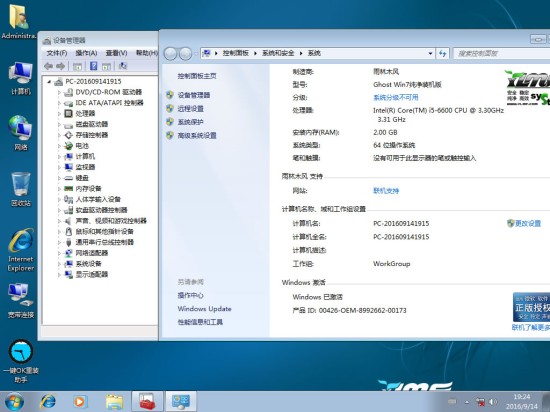Launch Internet Explorer from the taskbar
550x412 pixels.
(x=48, y=402)
